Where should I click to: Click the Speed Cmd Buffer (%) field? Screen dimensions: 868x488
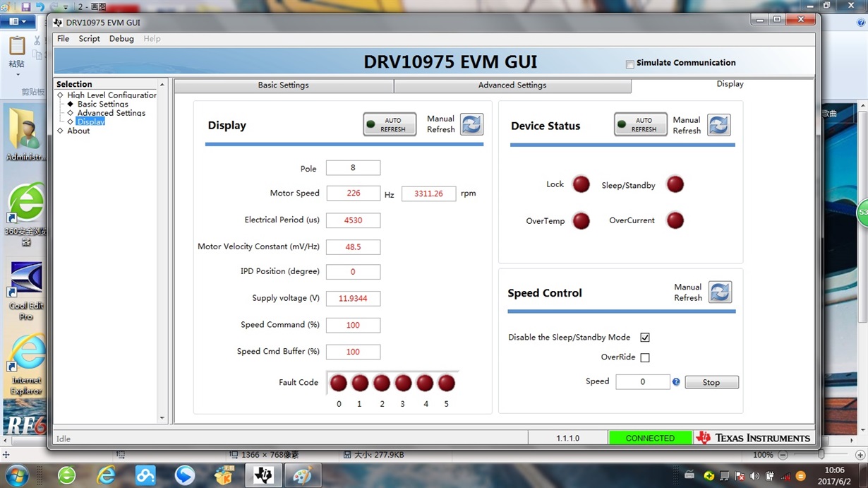[353, 352]
